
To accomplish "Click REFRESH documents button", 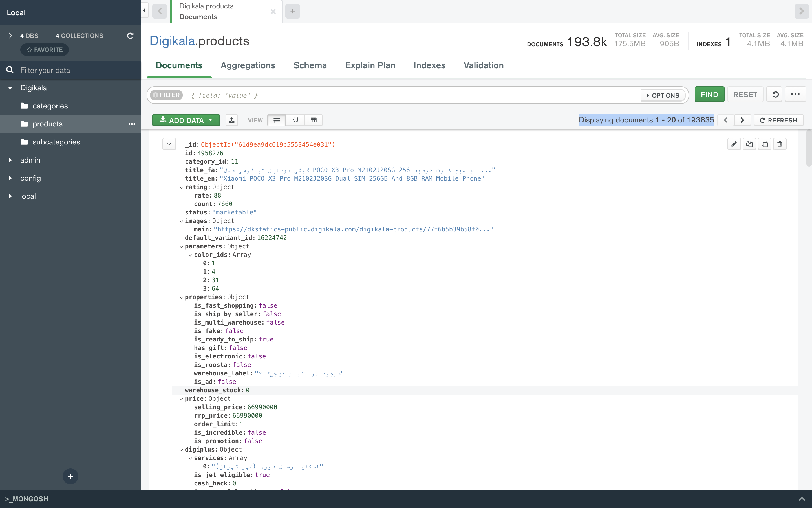I will click(778, 120).
